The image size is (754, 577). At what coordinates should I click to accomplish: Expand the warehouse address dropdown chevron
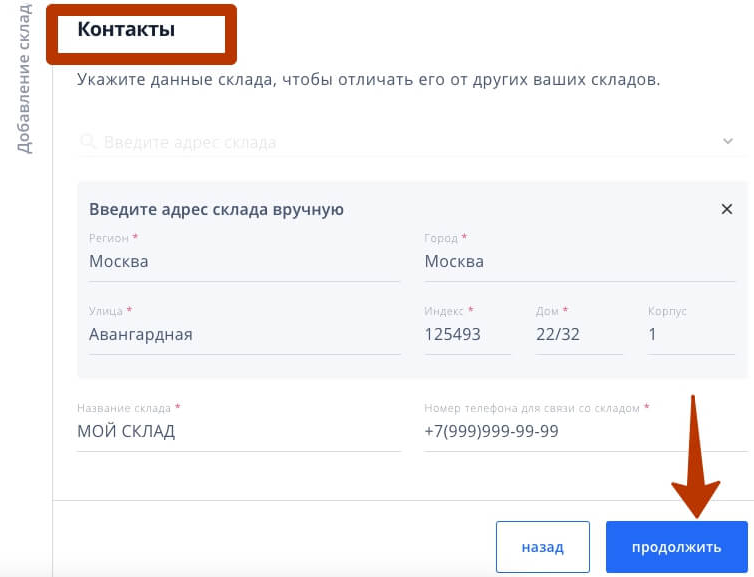(x=728, y=141)
